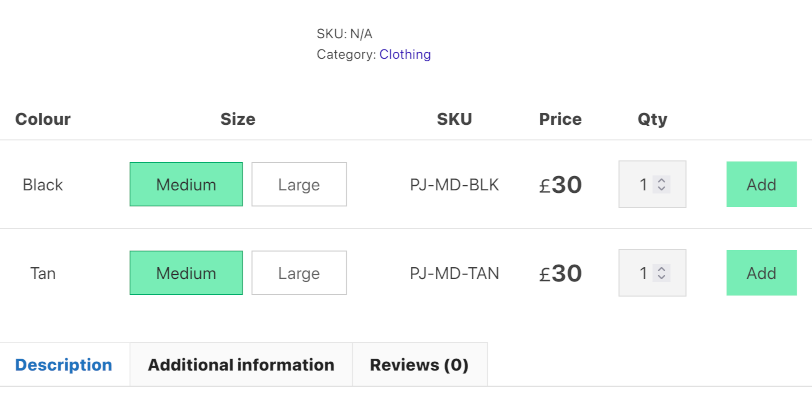
Task: Open the Reviews (0) tab
Action: (419, 365)
